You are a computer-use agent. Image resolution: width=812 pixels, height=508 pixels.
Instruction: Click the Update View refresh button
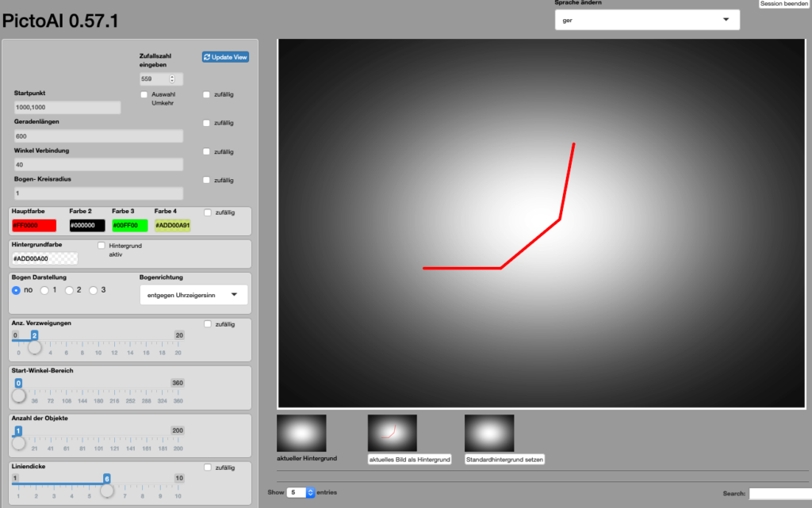coord(225,57)
